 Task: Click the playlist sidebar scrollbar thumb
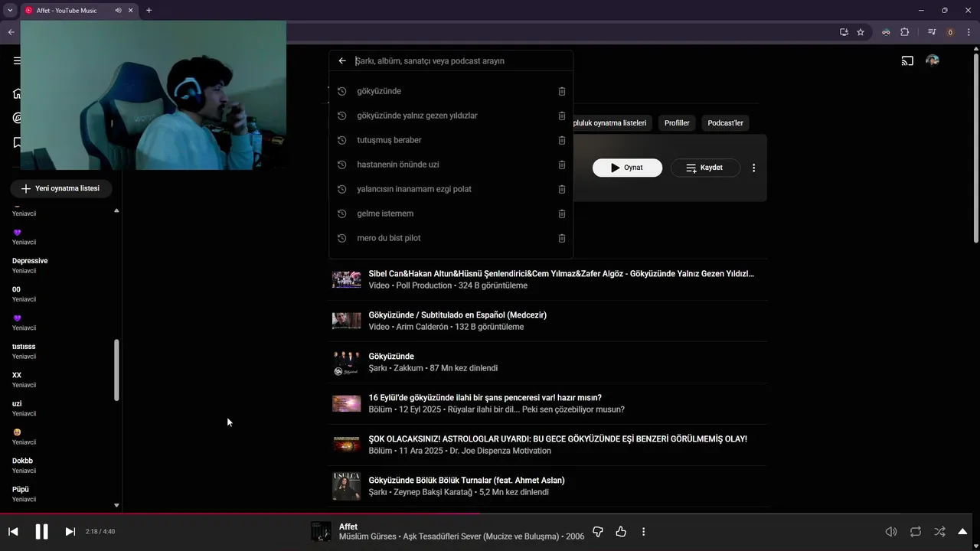[116, 370]
